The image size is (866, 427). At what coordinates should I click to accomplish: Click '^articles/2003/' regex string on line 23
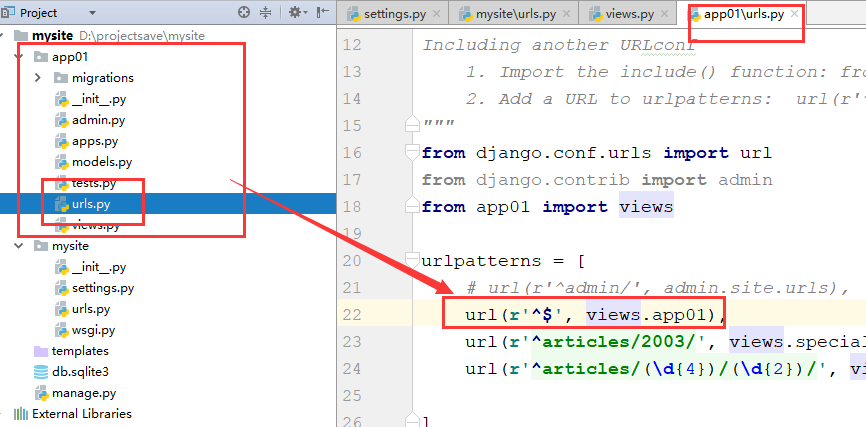pyautogui.click(x=613, y=342)
